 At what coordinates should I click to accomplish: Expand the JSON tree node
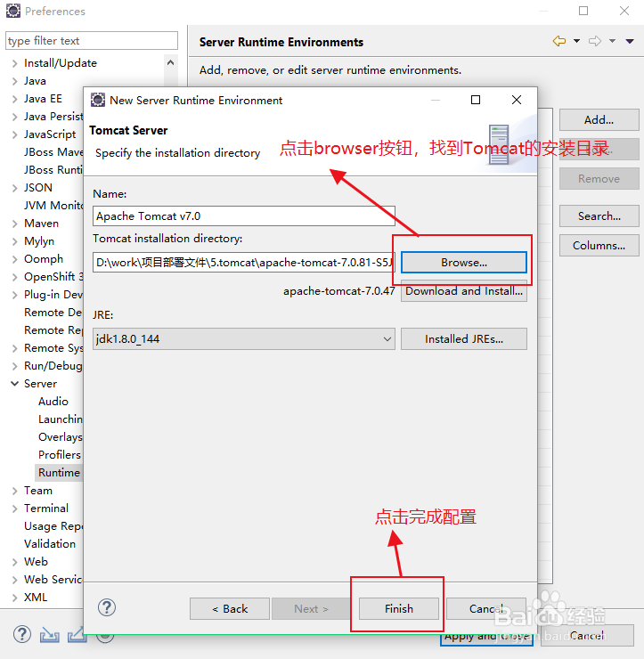pos(15,188)
